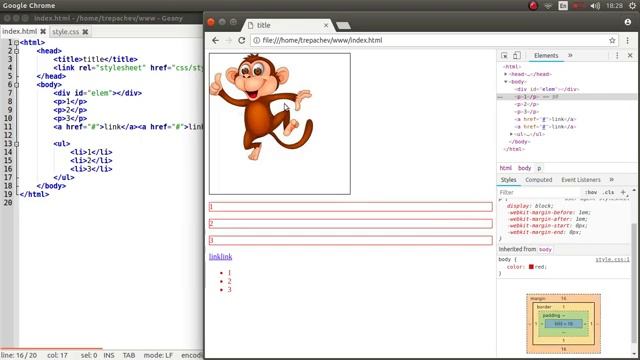
Task: Click the first link on the page
Action: coord(215,257)
